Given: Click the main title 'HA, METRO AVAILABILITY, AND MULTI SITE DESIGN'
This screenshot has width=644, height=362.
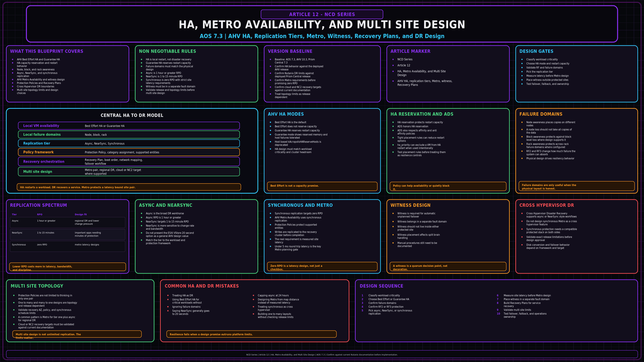Looking at the screenshot, I should [322, 25].
